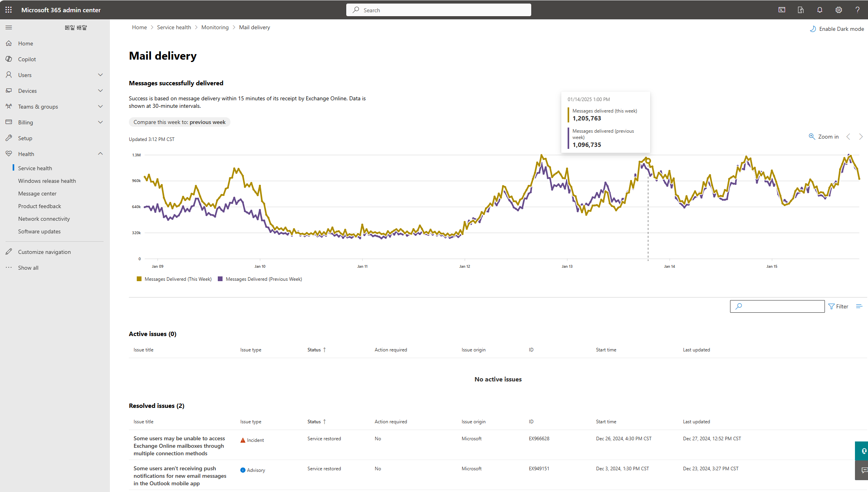This screenshot has height=492, width=868.
Task: Open the app launcher waffle icon
Action: (x=9, y=10)
